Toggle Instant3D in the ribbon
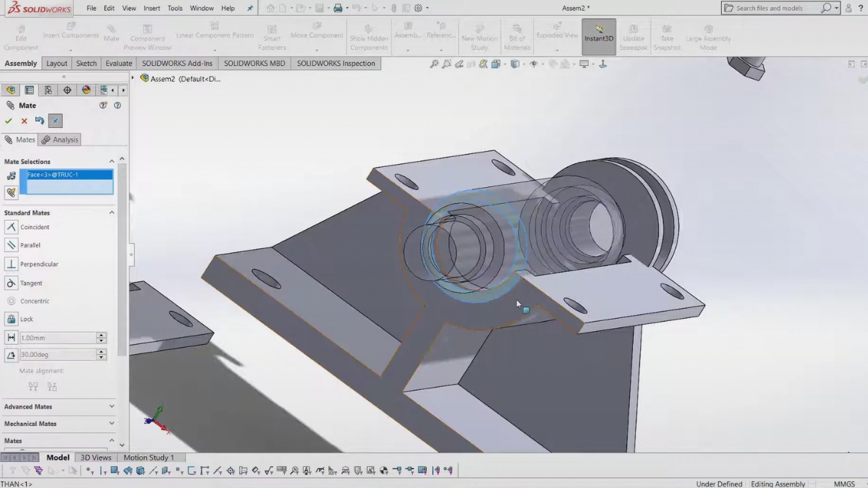Viewport: 868px width, 488px height. pos(599,37)
